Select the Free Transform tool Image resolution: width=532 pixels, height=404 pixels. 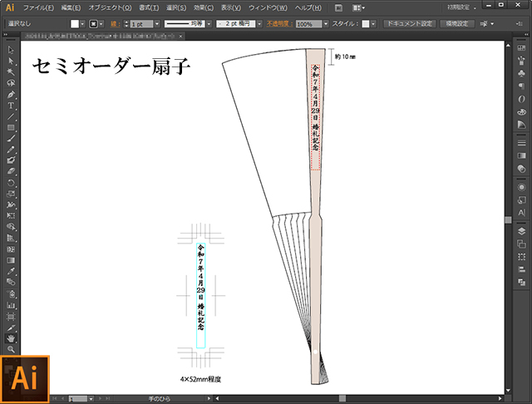(x=11, y=216)
